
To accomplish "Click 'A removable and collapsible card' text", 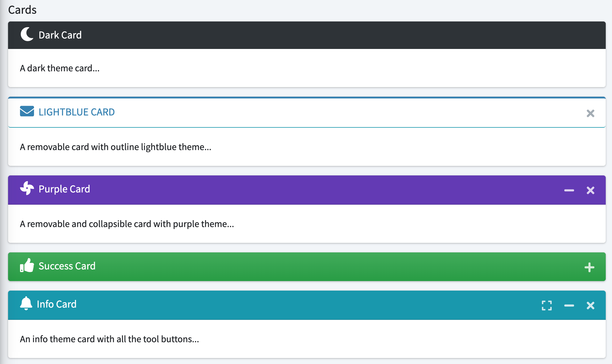I will pyautogui.click(x=85, y=224).
